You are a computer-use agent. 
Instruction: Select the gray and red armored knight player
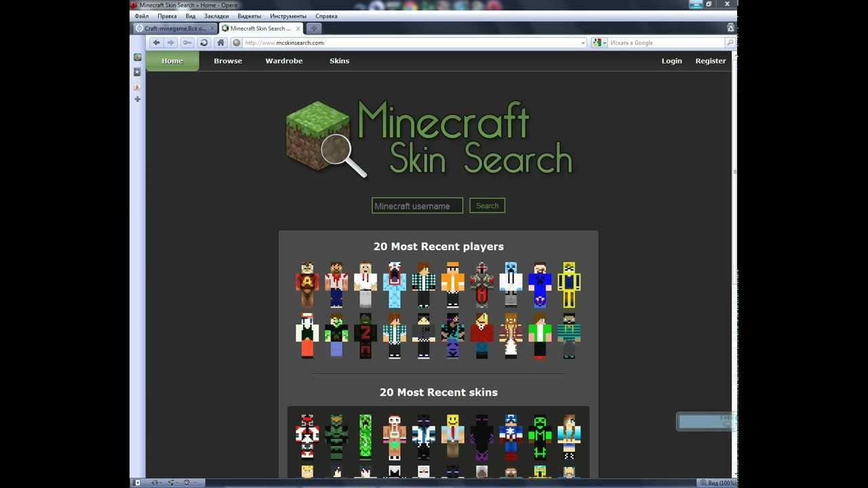click(482, 285)
